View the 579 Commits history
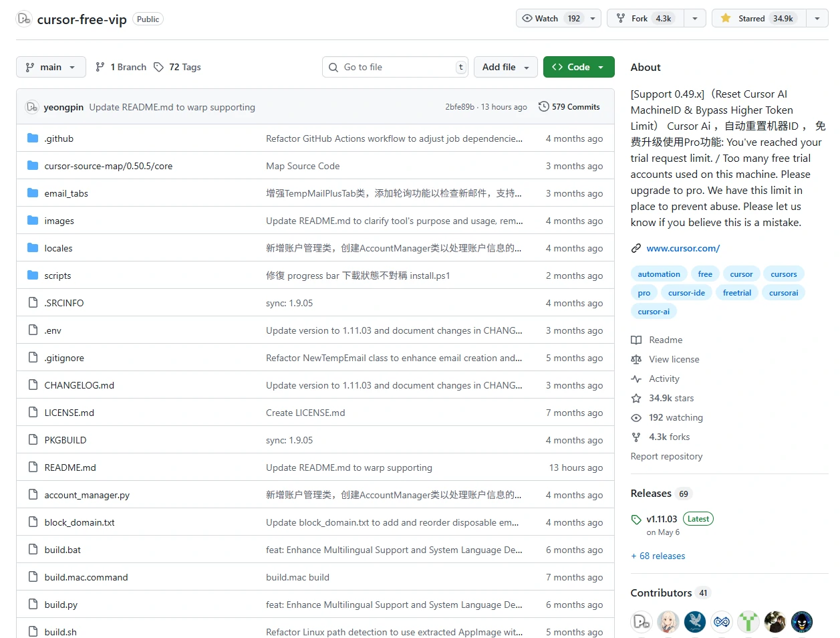 [569, 107]
